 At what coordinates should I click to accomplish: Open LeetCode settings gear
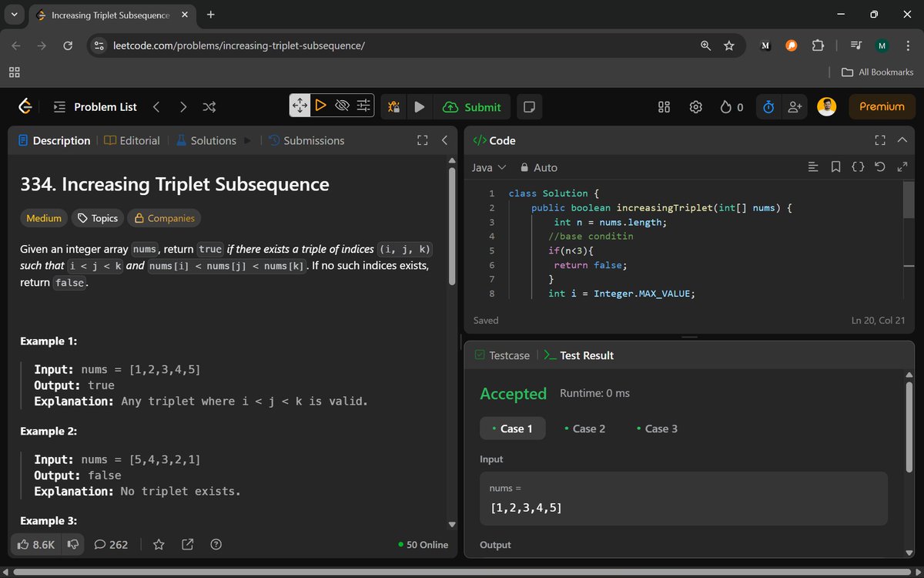696,107
